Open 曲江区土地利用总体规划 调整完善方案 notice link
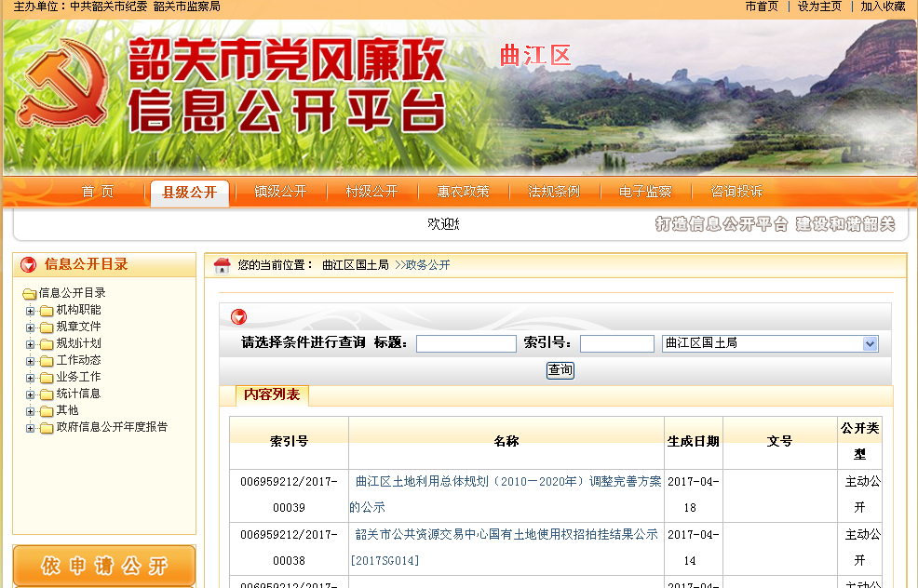The height and width of the screenshot is (588, 918). click(x=506, y=494)
